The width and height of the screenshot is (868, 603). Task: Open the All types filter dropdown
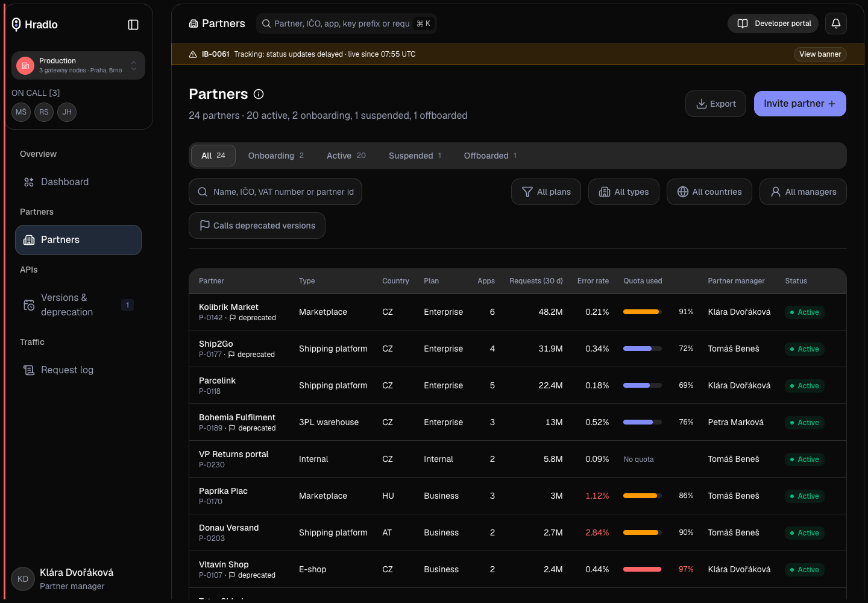624,192
